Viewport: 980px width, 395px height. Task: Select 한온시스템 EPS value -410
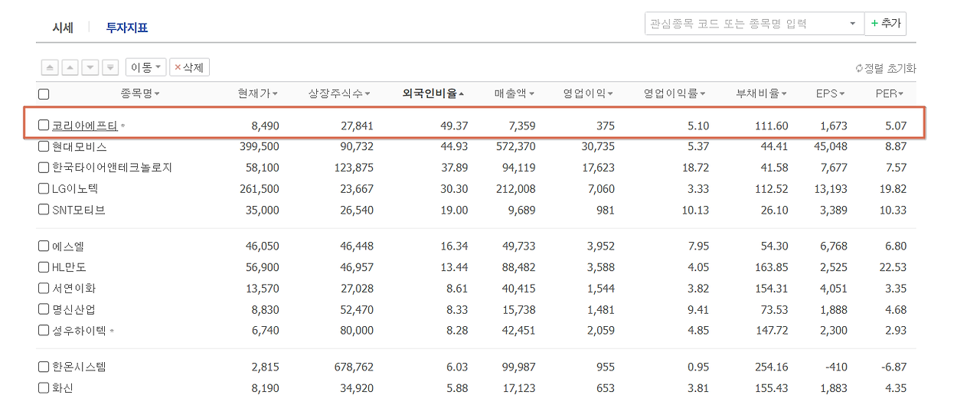[x=835, y=367]
